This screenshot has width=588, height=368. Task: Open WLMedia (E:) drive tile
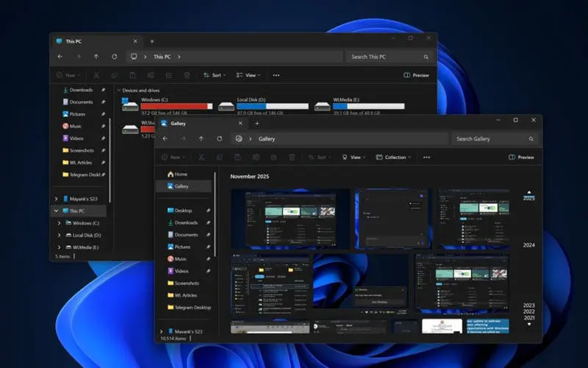pos(359,106)
